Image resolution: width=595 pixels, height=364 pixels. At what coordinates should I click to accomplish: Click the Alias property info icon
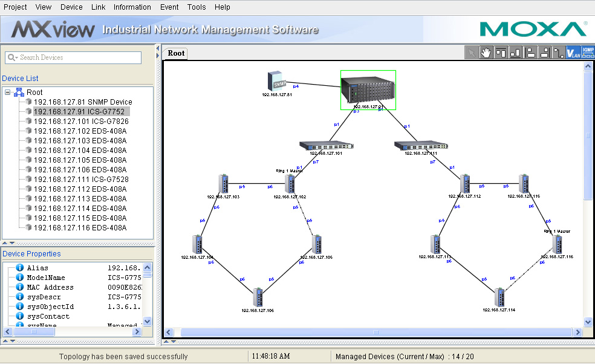pyautogui.click(x=20, y=268)
